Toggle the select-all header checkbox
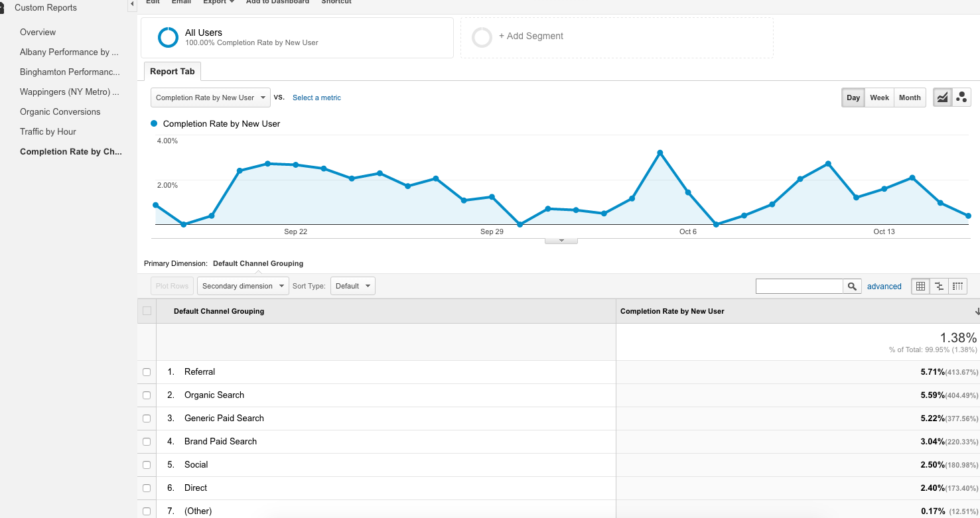 click(x=147, y=311)
